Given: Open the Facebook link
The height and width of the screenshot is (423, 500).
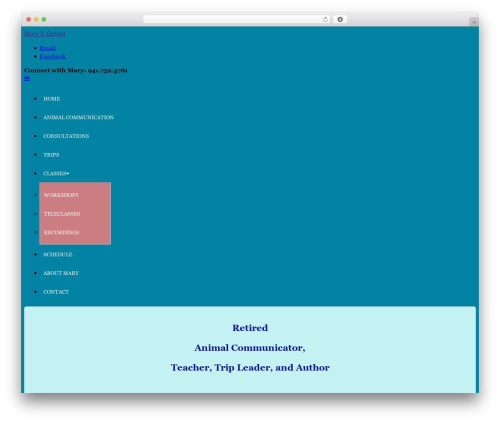Looking at the screenshot, I should point(53,56).
